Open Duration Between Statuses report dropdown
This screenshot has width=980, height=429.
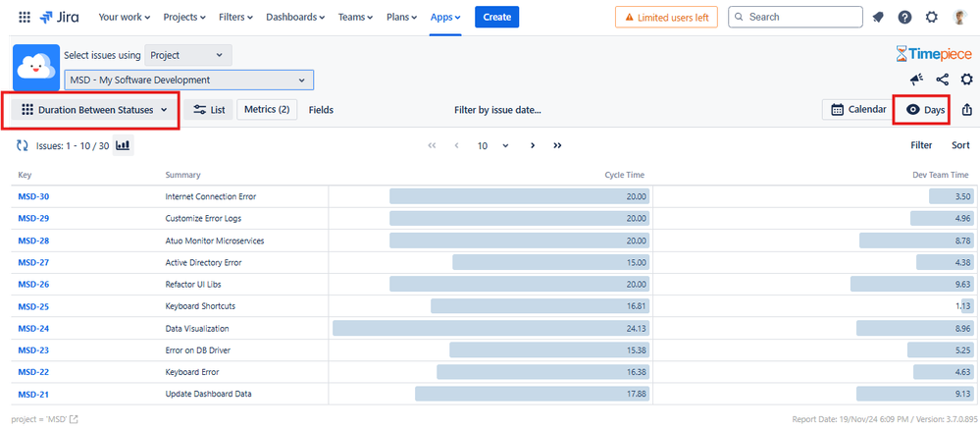click(x=94, y=109)
